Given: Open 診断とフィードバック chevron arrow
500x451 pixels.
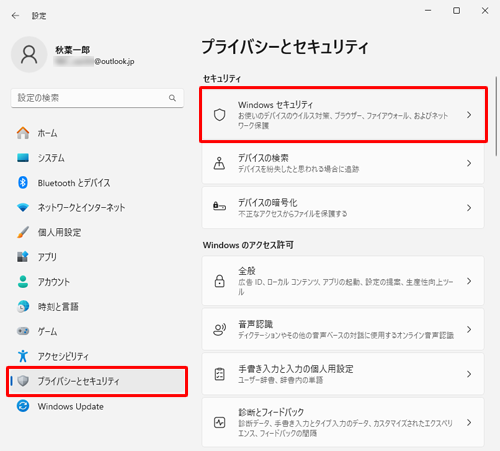Looking at the screenshot, I should (x=469, y=422).
